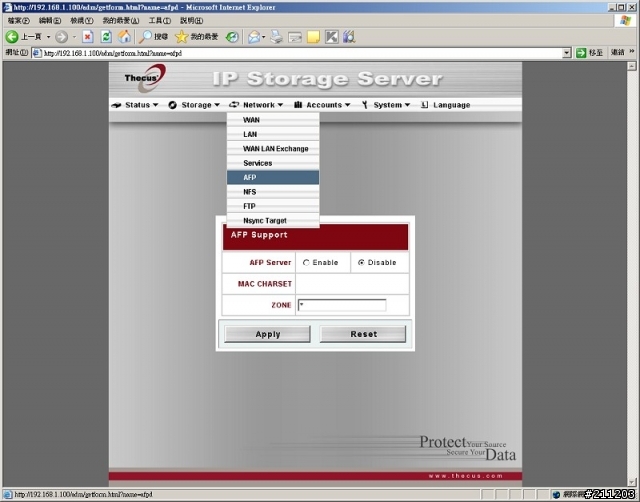Image resolution: width=640 pixels, height=502 pixels.
Task: Open the Help IE menu
Action: 191,20
